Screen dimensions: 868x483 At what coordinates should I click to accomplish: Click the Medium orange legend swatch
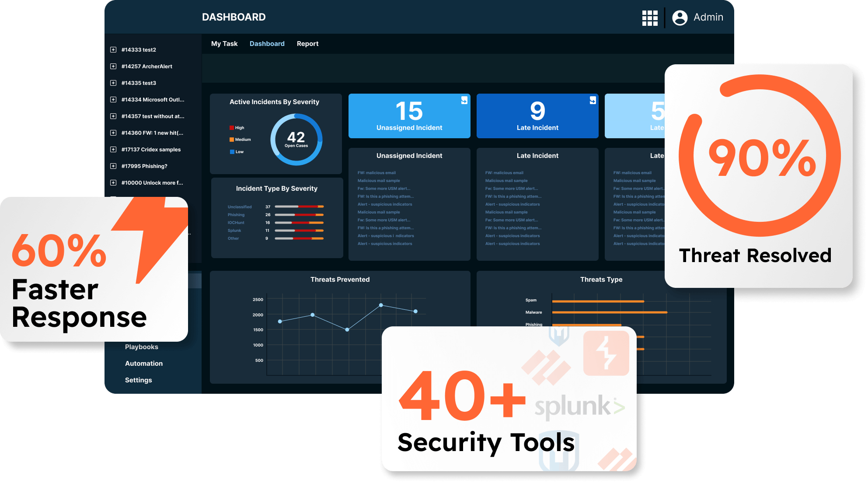tap(231, 139)
